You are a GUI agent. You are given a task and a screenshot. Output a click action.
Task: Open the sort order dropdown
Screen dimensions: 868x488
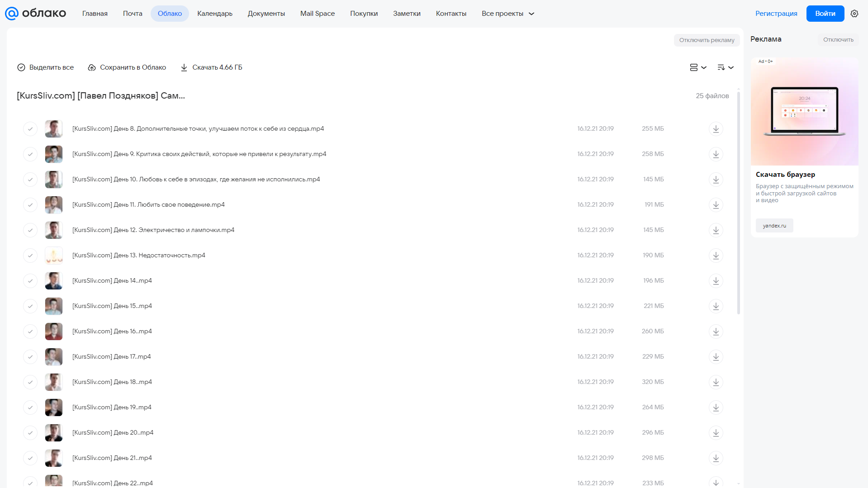(726, 67)
